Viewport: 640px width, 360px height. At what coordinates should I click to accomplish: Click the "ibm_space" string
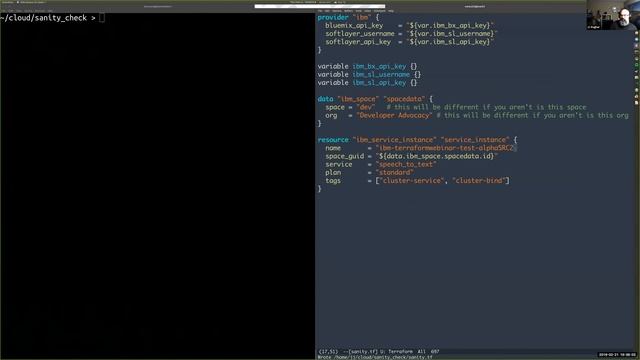point(358,99)
